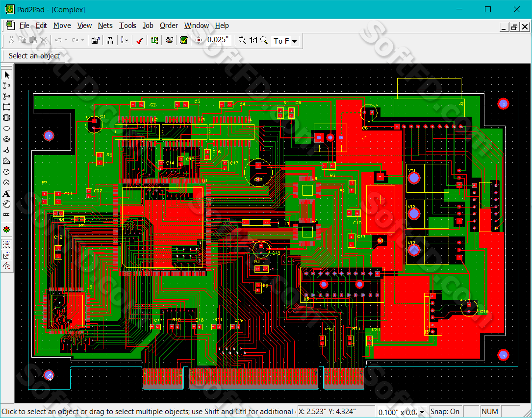Open the Window menu
Image resolution: width=532 pixels, height=418 pixels.
[x=197, y=26]
